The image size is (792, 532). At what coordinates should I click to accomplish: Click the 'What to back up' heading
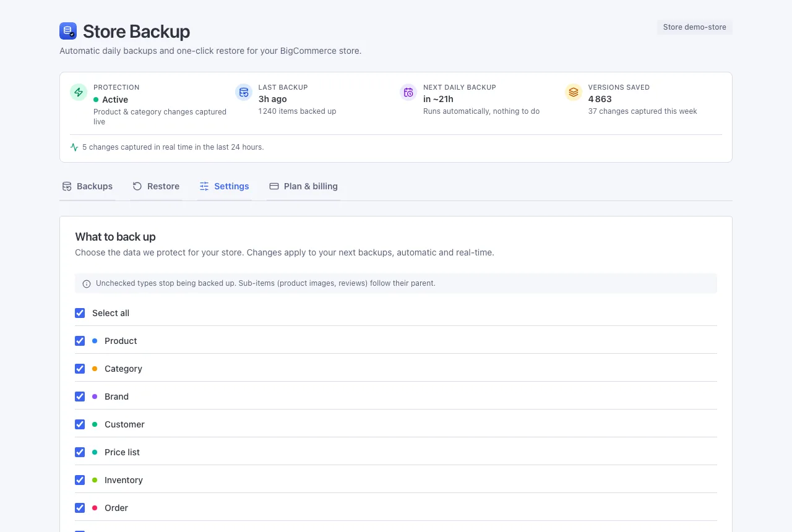(115, 237)
